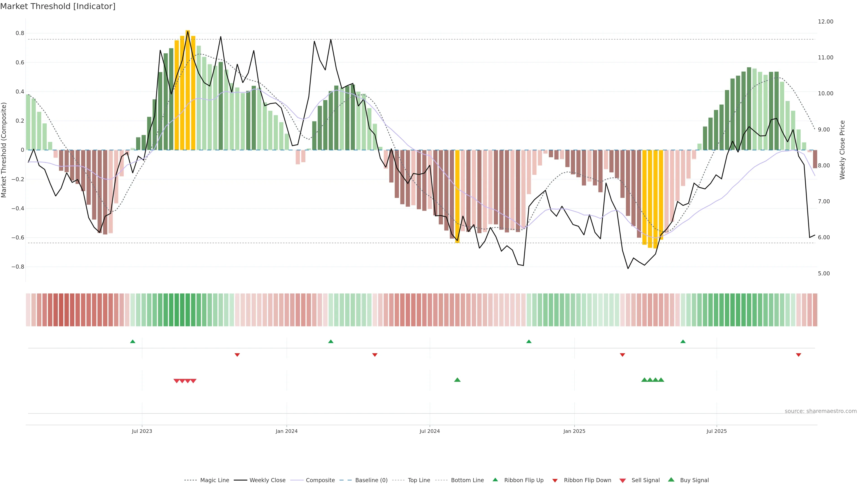Click the source: sharemaestro.com text
Viewport: 868px width, 488px height.
pos(821,411)
